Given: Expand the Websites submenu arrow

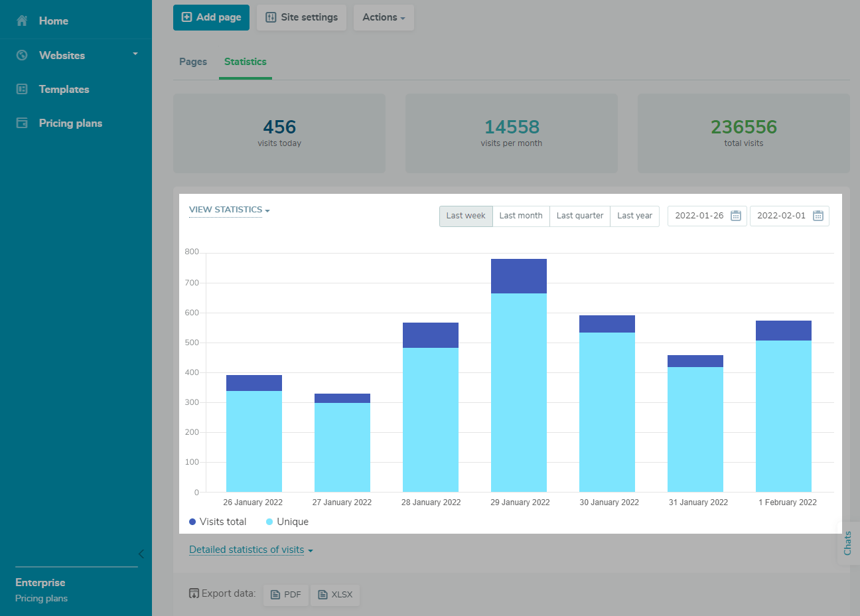Looking at the screenshot, I should pos(135,54).
